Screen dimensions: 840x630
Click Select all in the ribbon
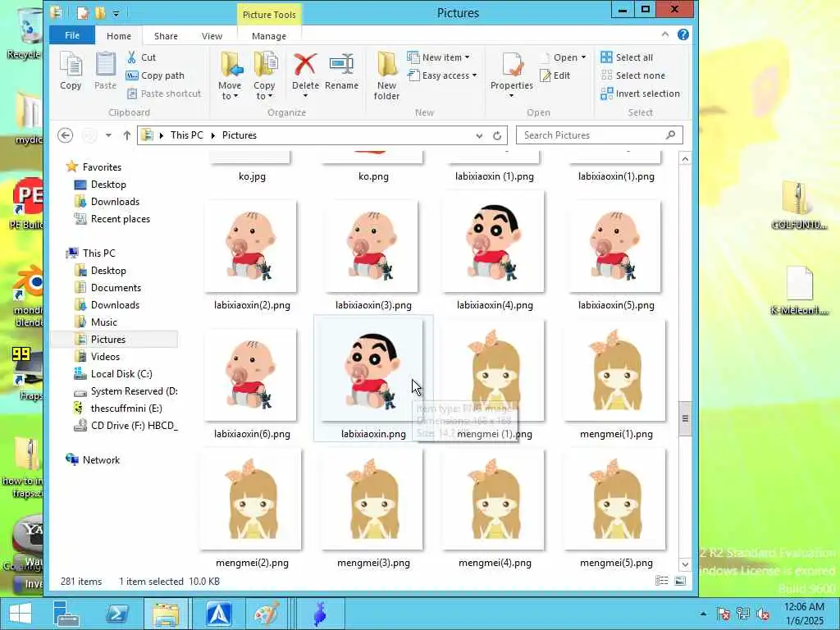tap(628, 57)
